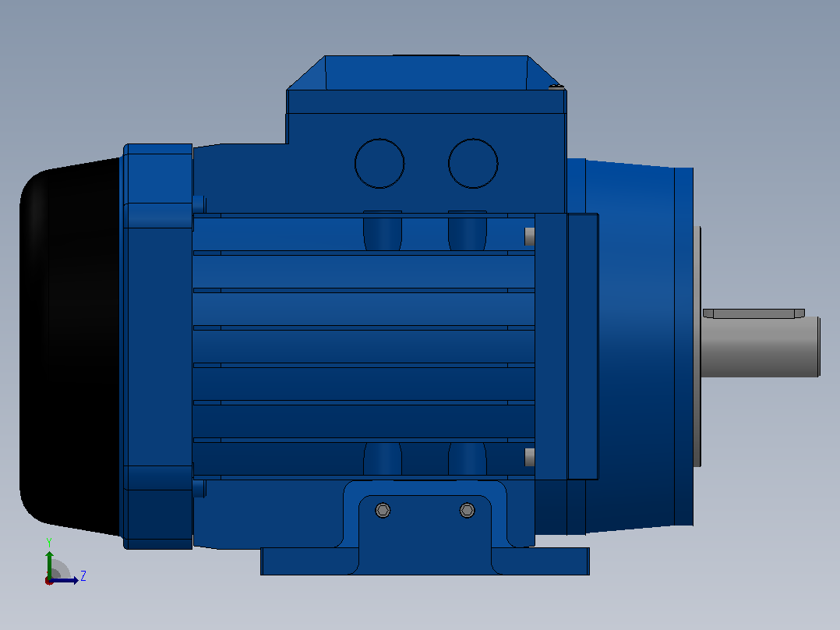The height and width of the screenshot is (630, 840).
Task: Click the red origin point of the triad
Action: click(x=49, y=581)
